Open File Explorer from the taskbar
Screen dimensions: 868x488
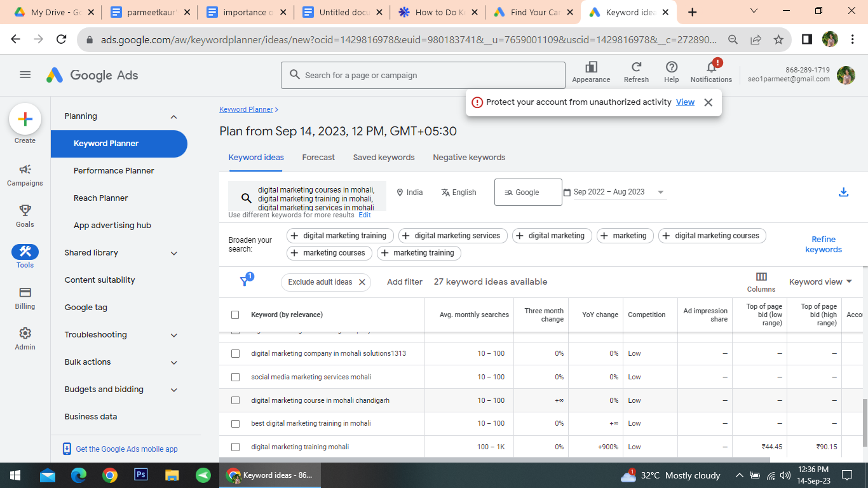[x=172, y=475]
